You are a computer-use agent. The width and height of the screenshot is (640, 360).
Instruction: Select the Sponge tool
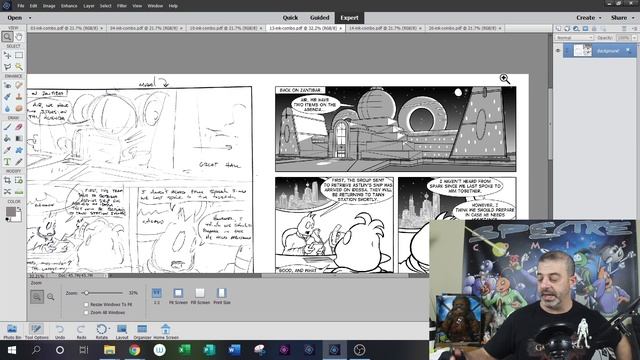tap(19, 108)
